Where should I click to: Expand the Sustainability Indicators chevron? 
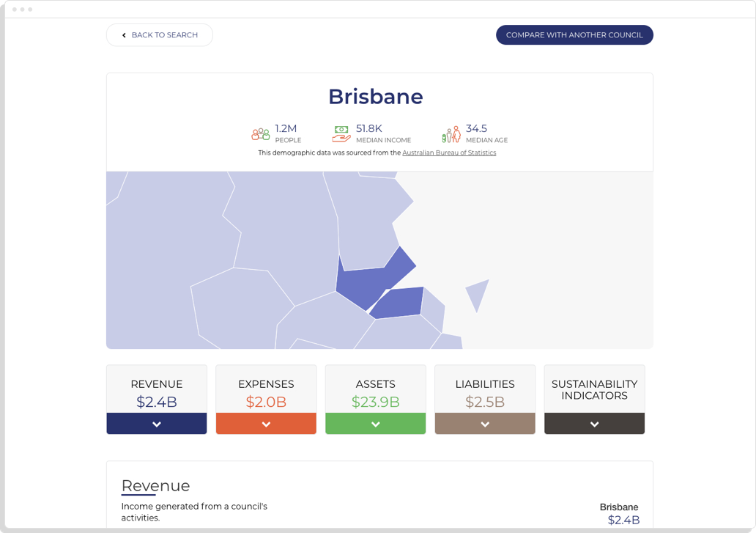(x=594, y=423)
